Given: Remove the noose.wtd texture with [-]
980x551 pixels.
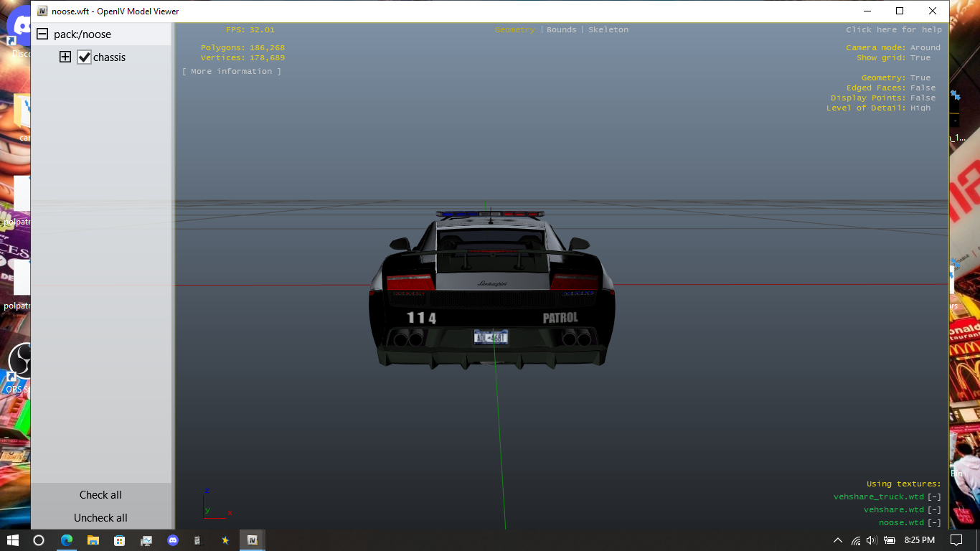Looking at the screenshot, I should 934,523.
